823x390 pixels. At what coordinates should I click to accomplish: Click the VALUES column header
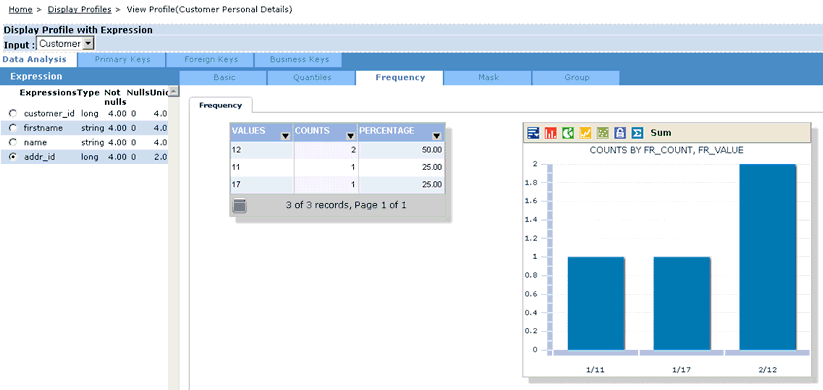click(x=261, y=132)
